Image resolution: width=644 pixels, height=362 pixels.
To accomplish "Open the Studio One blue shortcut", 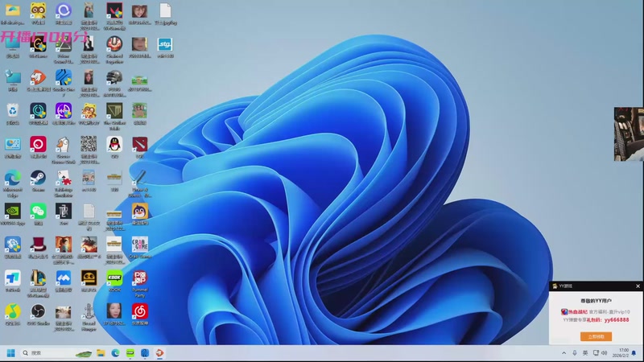I will click(64, 77).
